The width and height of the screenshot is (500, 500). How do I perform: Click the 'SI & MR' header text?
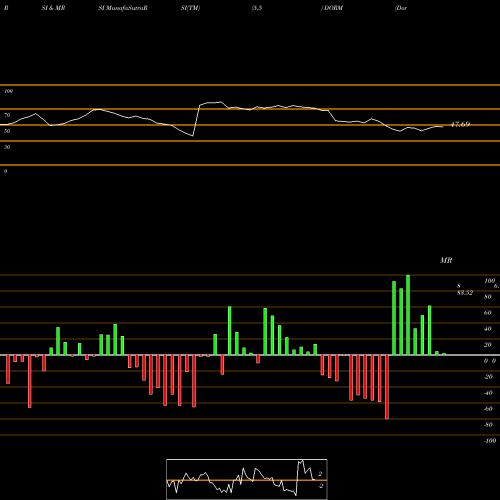53,8
